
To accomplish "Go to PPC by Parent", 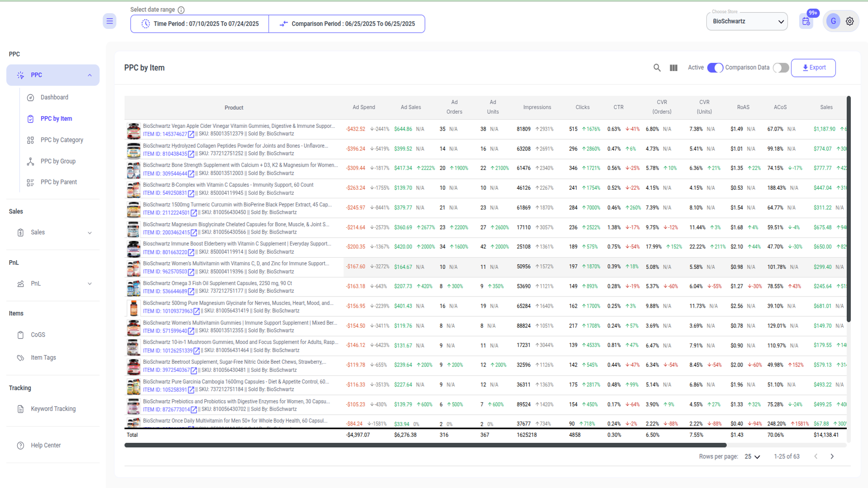I will [58, 182].
